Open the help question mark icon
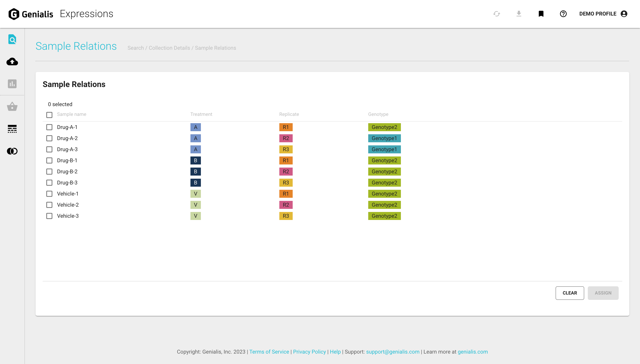The width and height of the screenshot is (640, 364). click(563, 14)
